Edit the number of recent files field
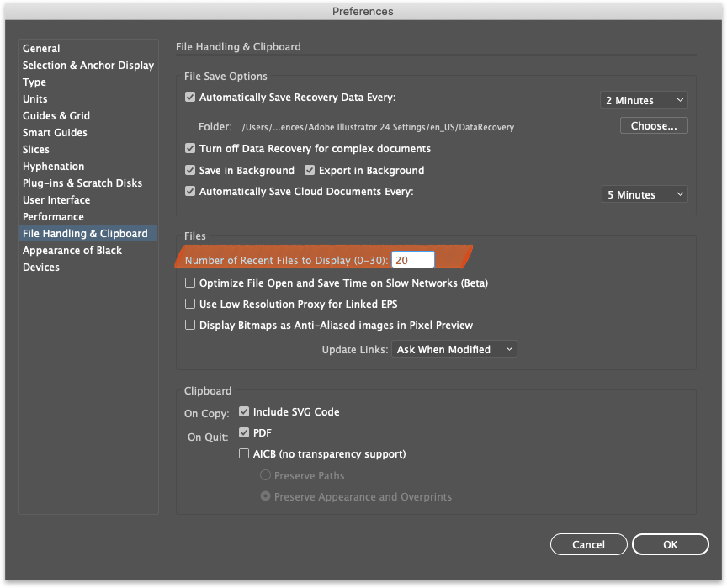This screenshot has height=588, width=727. [x=413, y=260]
